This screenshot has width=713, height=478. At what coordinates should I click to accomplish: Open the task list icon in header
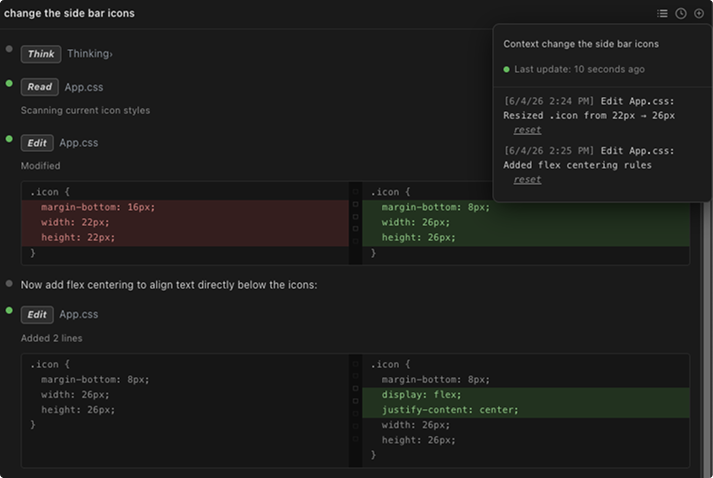pyautogui.click(x=662, y=14)
